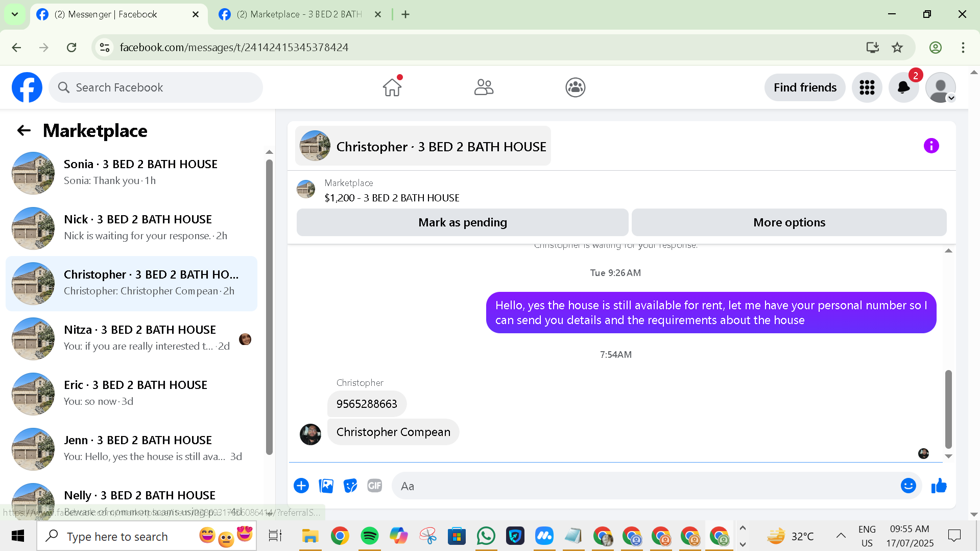Screen dimensions: 980x551
Task: Open Nitza's 3 BED 2 BATH HOUSE chat
Action: pos(132,338)
